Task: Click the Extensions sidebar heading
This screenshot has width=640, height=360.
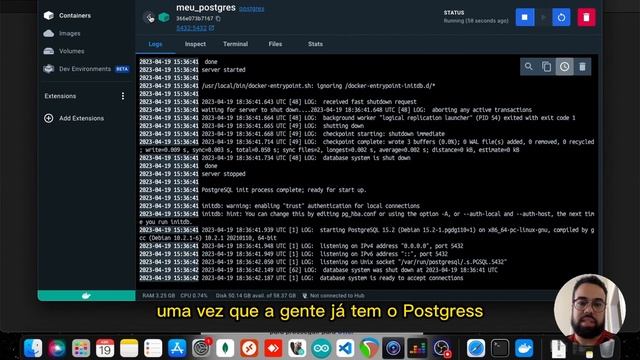Action: coord(60,96)
